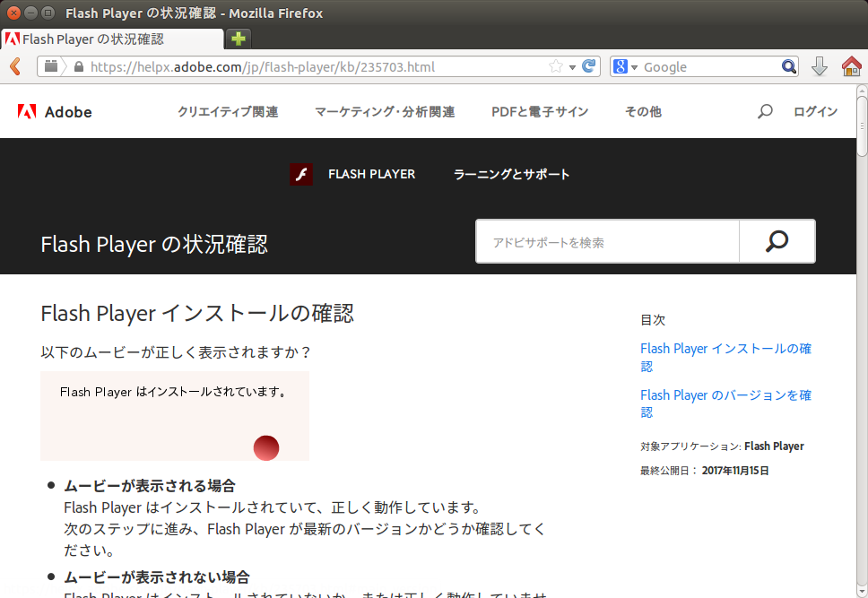Click the Adobe header search icon

click(765, 112)
